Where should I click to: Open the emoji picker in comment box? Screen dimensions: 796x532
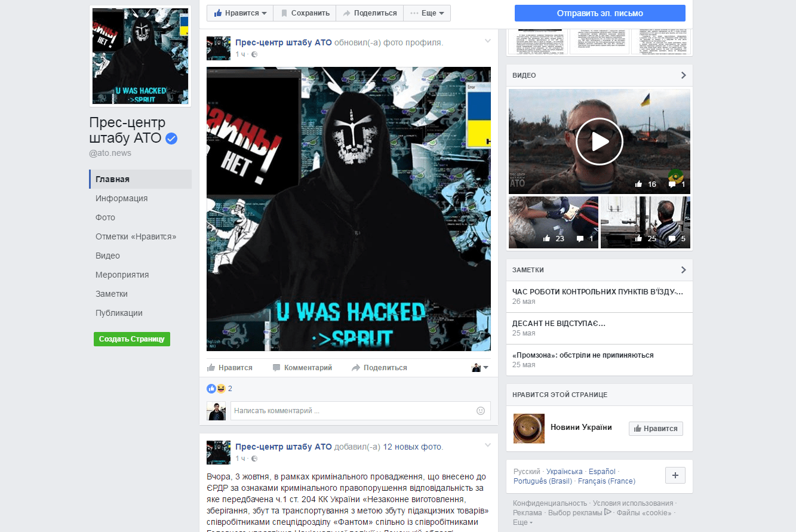coord(481,411)
